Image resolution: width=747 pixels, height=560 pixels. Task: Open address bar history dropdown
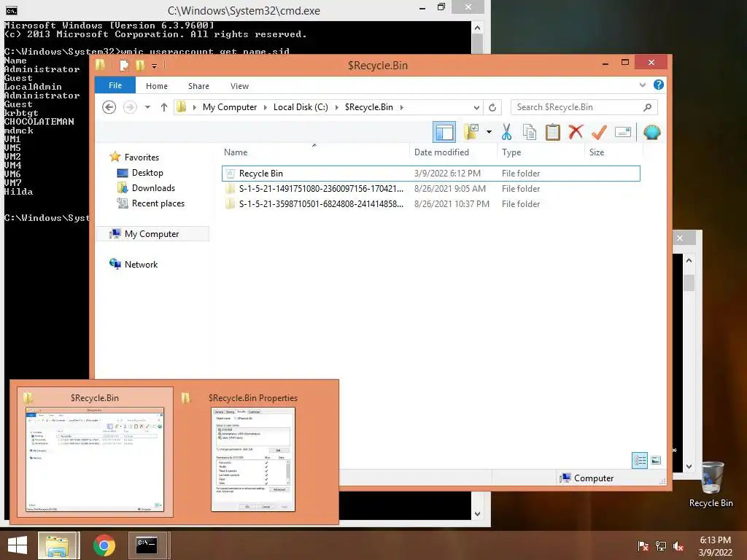(476, 108)
